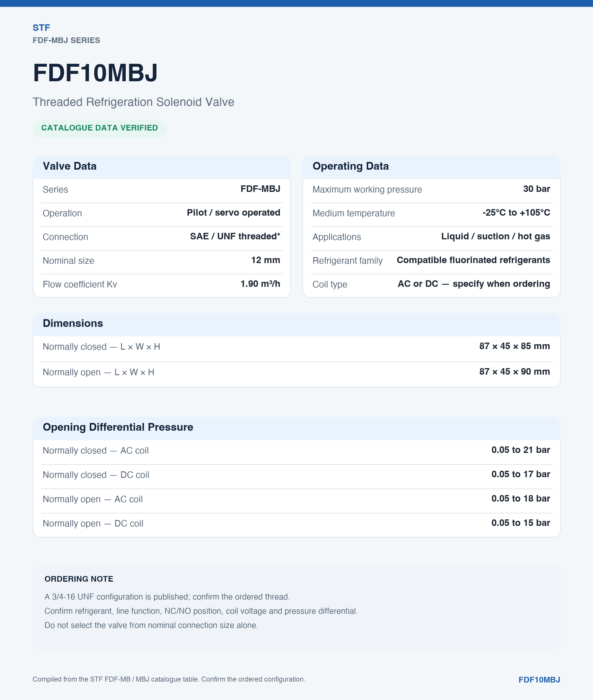Select the Normally open DC coil row

pos(296,523)
